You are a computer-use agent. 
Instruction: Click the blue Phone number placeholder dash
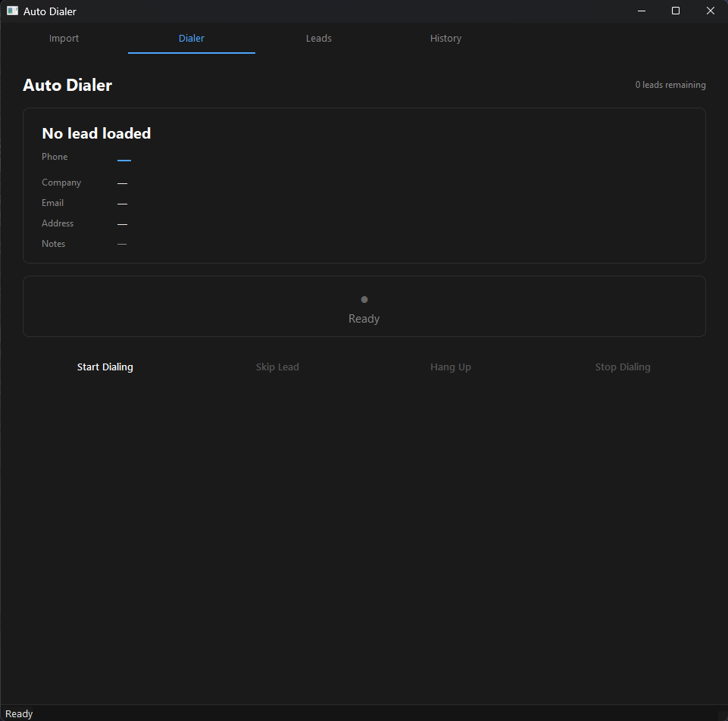124,160
